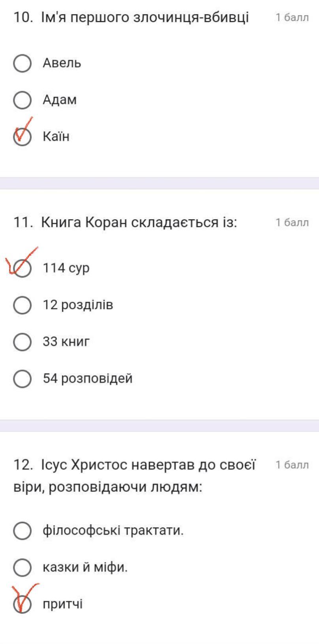Choose the 54 розповідей radio button
The width and height of the screenshot is (319, 644).
coord(22,378)
